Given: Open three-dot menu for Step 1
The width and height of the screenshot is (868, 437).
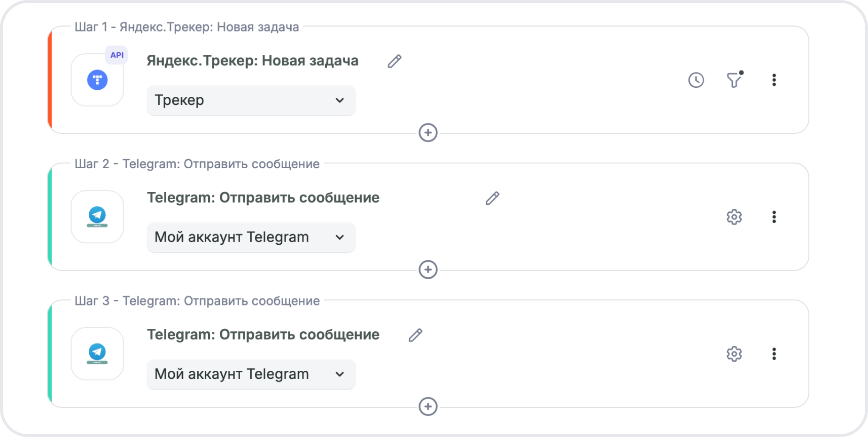Looking at the screenshot, I should click(774, 80).
